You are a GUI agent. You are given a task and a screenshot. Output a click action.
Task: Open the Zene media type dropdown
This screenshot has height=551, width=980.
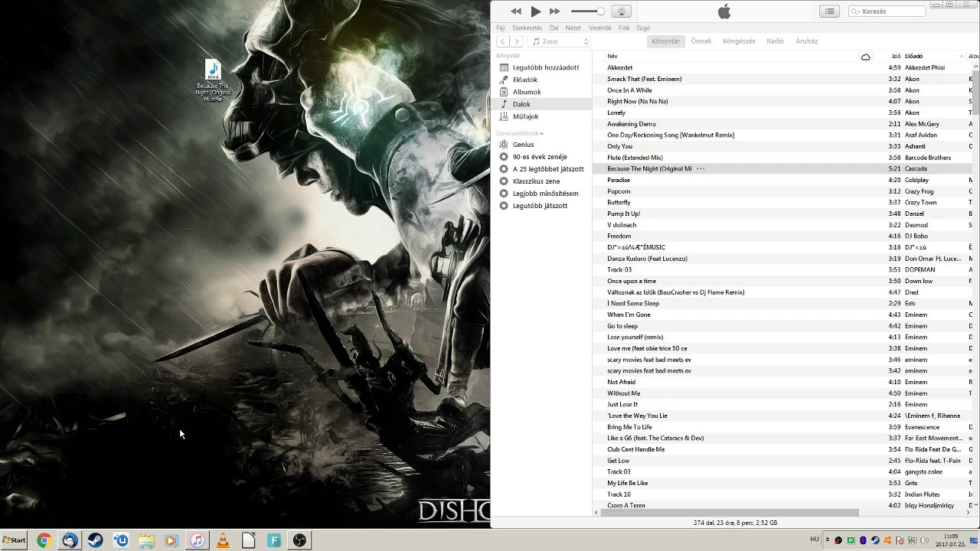click(x=560, y=41)
